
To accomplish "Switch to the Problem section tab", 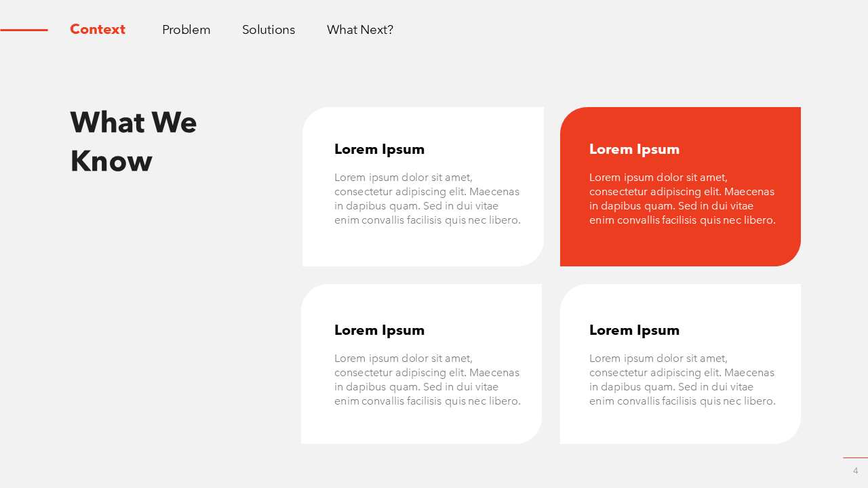I will (x=186, y=30).
